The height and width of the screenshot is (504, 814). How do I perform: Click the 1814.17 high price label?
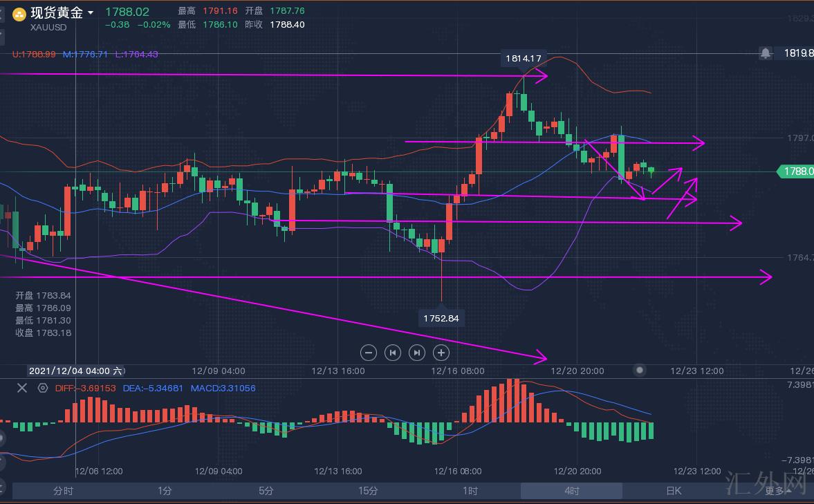(523, 59)
